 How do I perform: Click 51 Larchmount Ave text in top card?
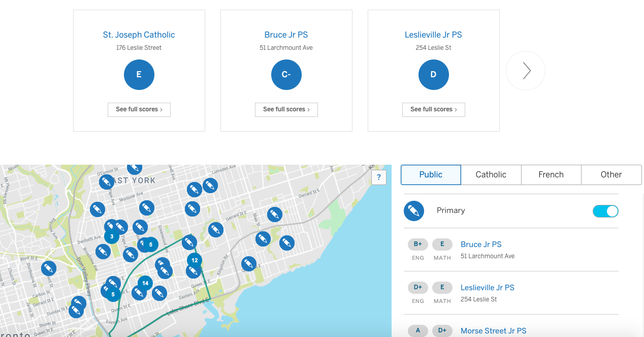click(x=286, y=48)
